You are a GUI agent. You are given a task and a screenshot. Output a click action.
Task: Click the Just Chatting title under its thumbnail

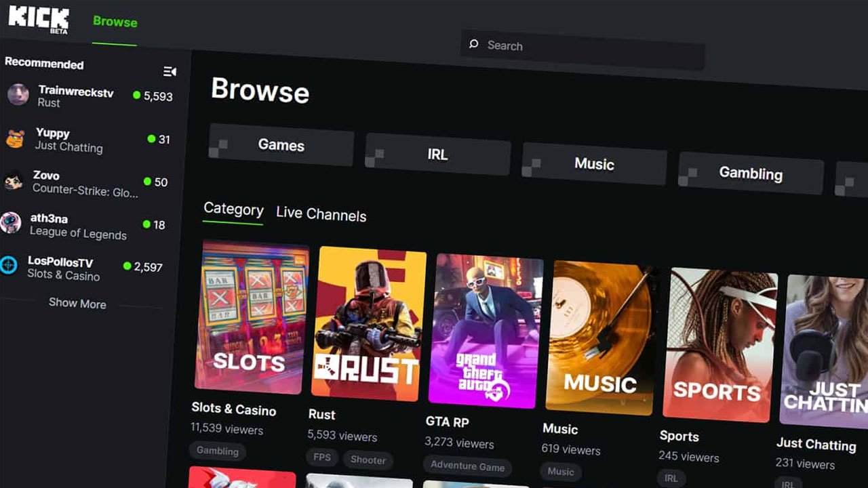pos(816,444)
